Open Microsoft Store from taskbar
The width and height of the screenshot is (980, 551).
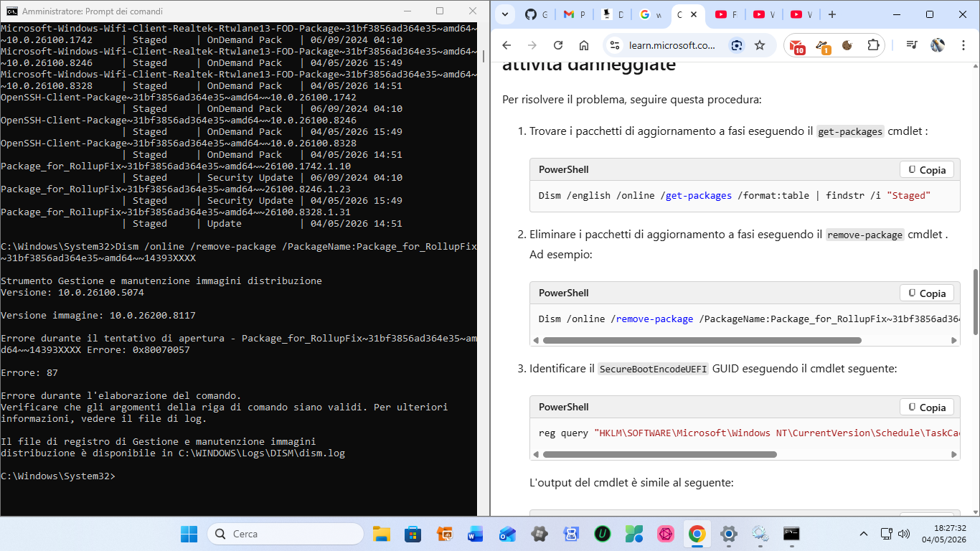[413, 534]
